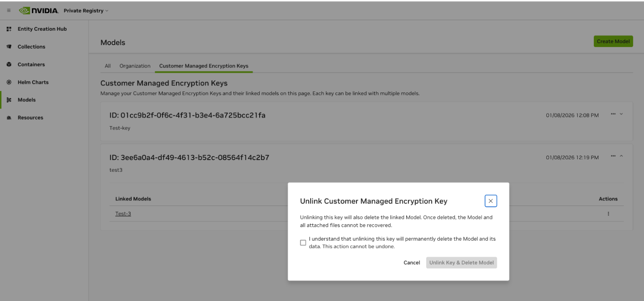Click the 01/08/2026 12:19 PM timestamp
The width and height of the screenshot is (644, 301).
(x=572, y=158)
